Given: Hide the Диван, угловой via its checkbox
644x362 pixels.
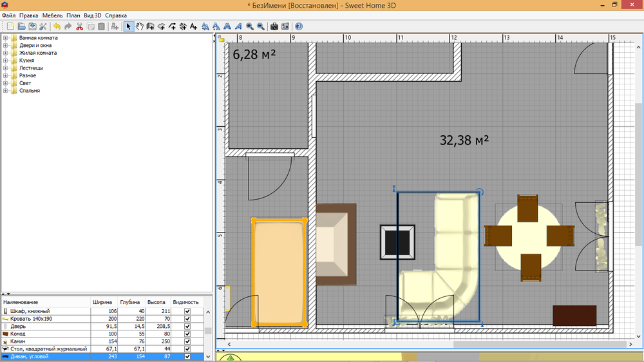Looking at the screenshot, I should tap(187, 356).
